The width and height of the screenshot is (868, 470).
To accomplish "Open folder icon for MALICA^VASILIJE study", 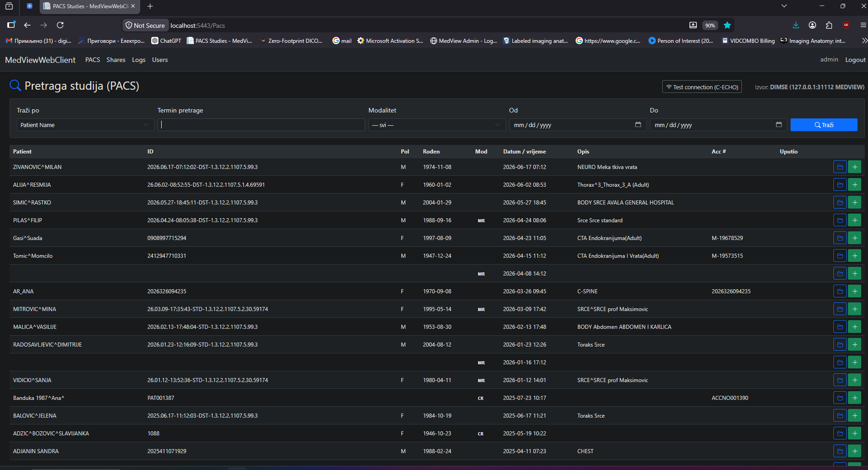I will click(x=840, y=327).
